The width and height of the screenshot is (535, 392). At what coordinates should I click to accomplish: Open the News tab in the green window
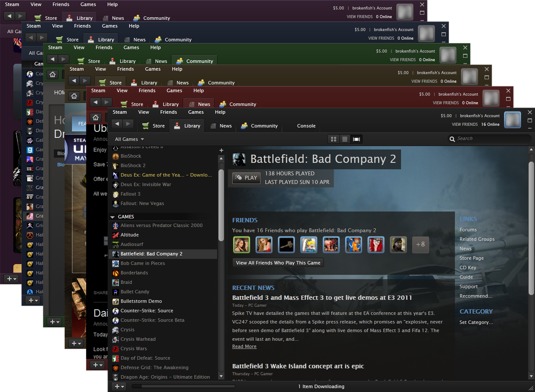[x=156, y=61]
